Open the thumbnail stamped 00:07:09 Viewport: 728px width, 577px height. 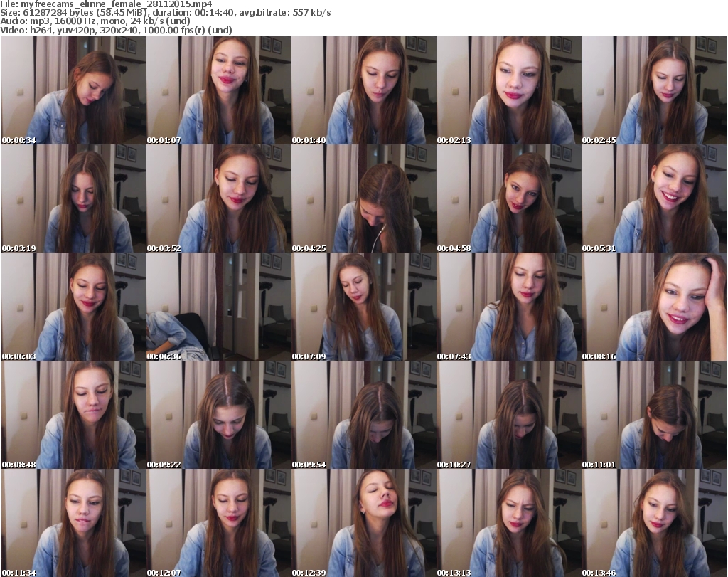pos(363,307)
